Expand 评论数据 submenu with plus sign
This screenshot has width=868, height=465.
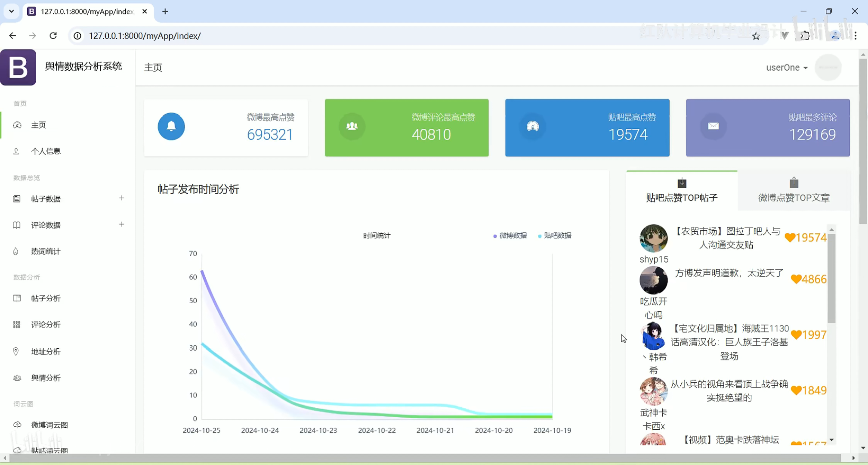(121, 224)
